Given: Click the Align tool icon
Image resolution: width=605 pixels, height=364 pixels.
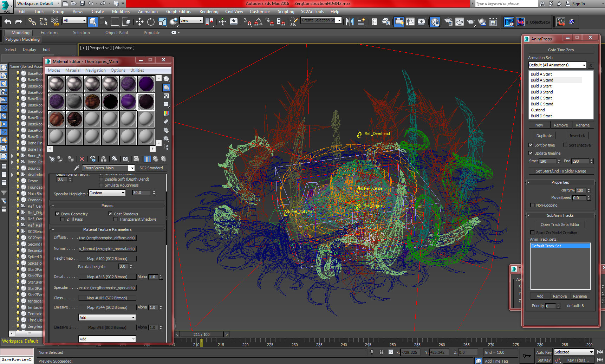Looking at the screenshot, I should click(361, 22).
